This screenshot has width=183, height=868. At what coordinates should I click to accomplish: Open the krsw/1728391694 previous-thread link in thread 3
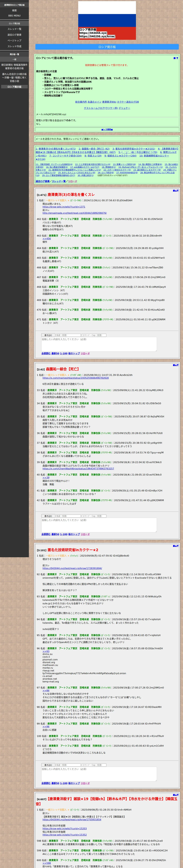point(72,568)
